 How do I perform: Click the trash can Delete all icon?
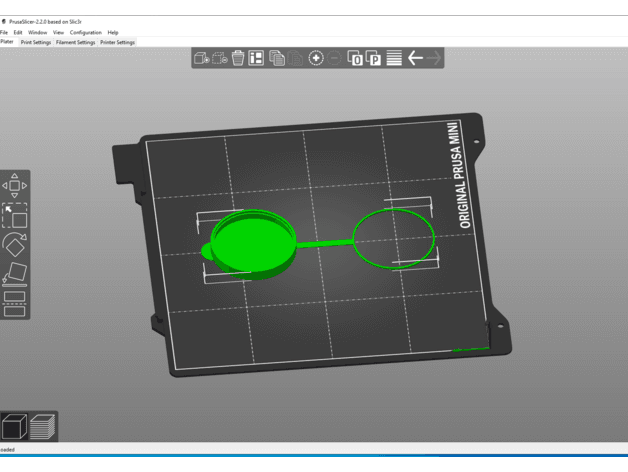tap(238, 58)
